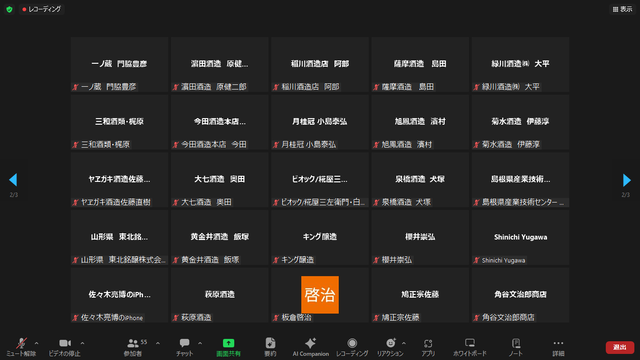The width and height of the screenshot is (640, 360).
Task: Open the whiteboard icon
Action: [x=470, y=343]
